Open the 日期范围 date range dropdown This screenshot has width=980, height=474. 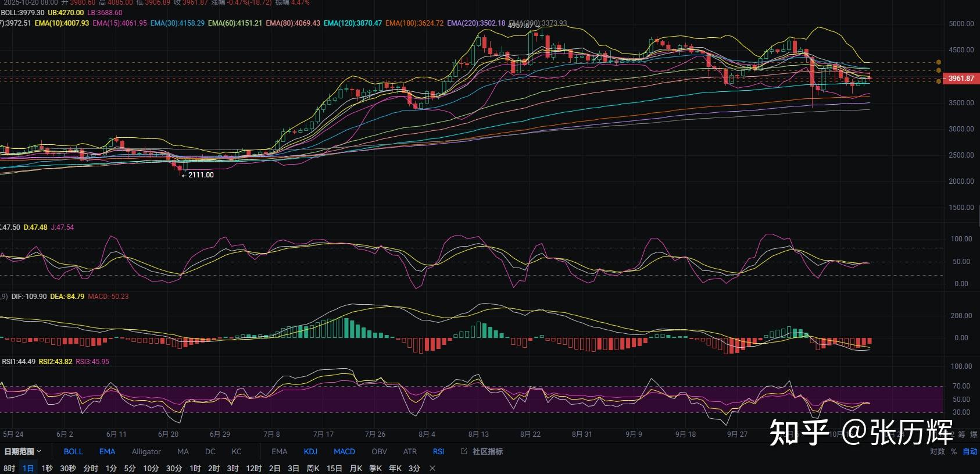click(23, 451)
